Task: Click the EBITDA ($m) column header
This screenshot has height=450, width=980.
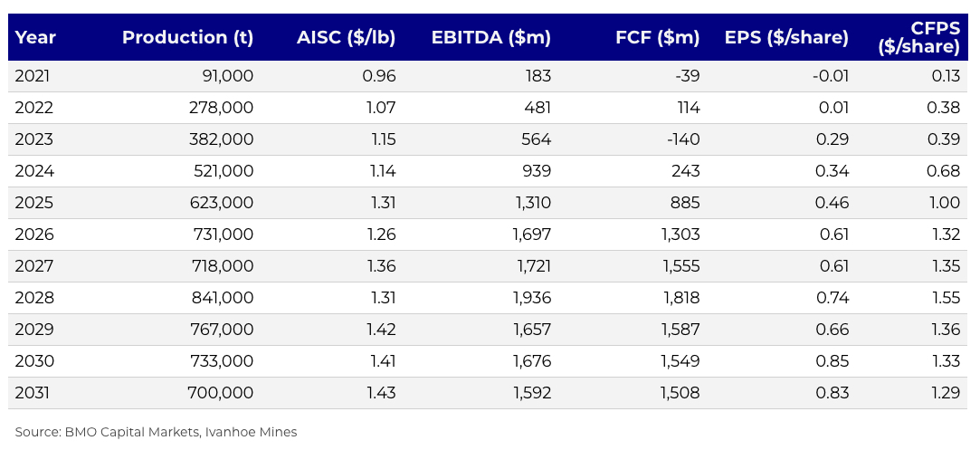Action: [x=490, y=37]
